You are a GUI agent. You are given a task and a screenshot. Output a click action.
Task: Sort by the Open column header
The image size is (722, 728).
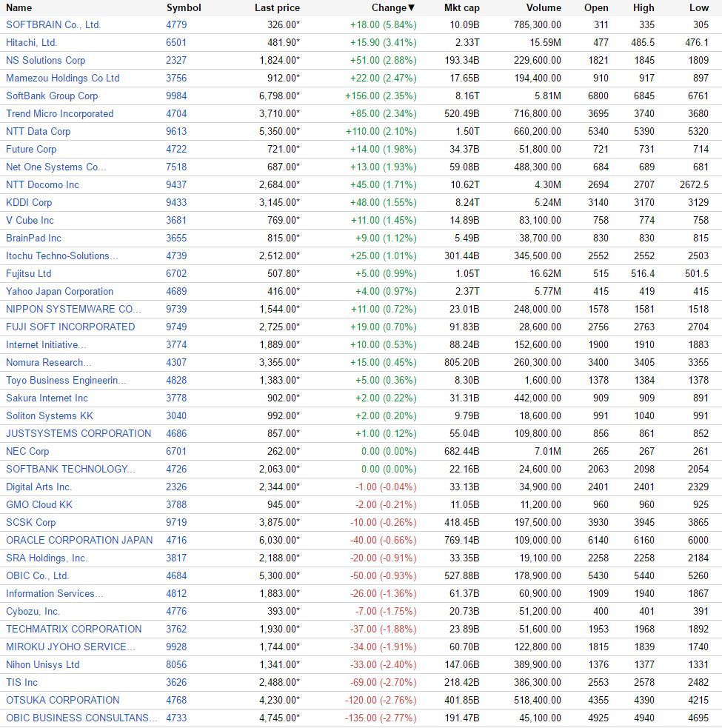pyautogui.click(x=596, y=8)
